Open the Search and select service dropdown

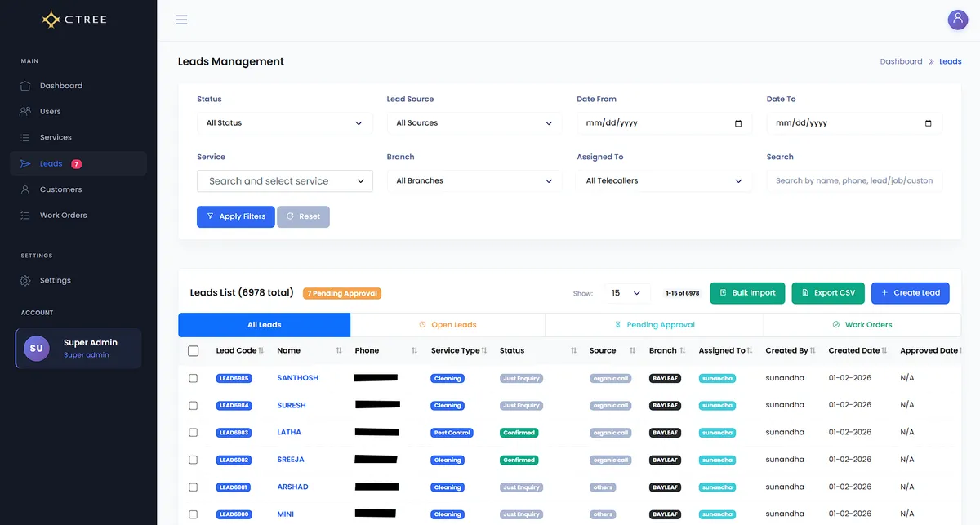click(285, 180)
